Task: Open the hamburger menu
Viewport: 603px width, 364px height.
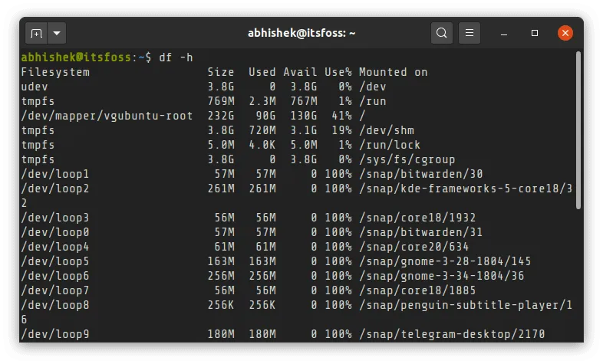Action: coord(470,33)
